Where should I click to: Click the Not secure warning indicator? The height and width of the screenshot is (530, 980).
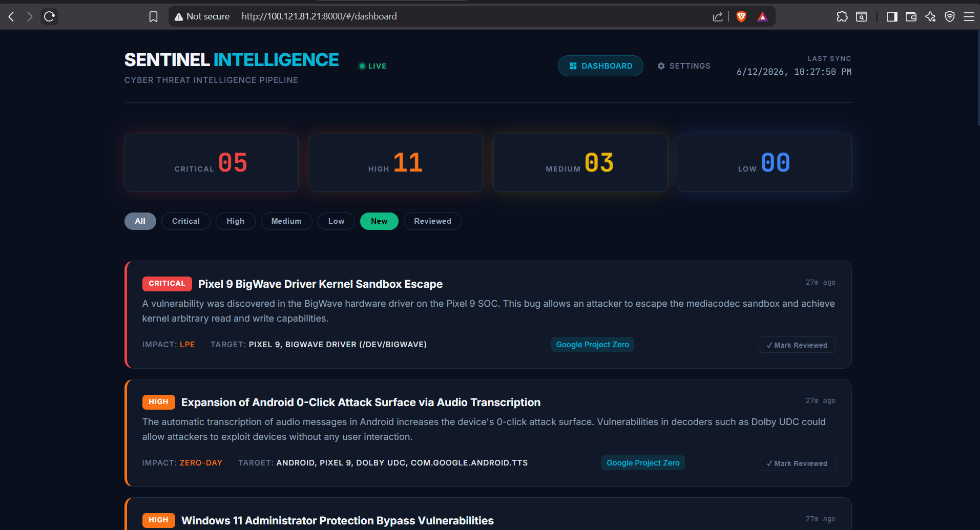click(x=202, y=16)
